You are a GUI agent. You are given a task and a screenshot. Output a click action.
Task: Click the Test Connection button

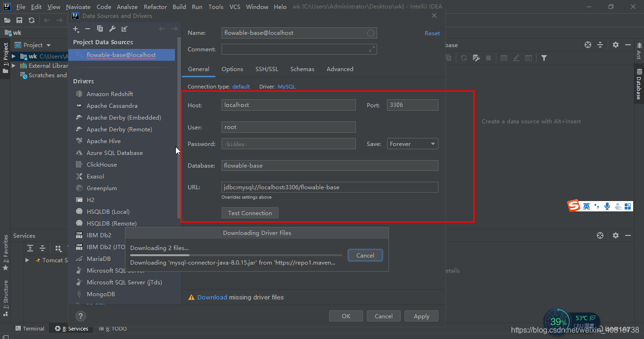click(250, 213)
